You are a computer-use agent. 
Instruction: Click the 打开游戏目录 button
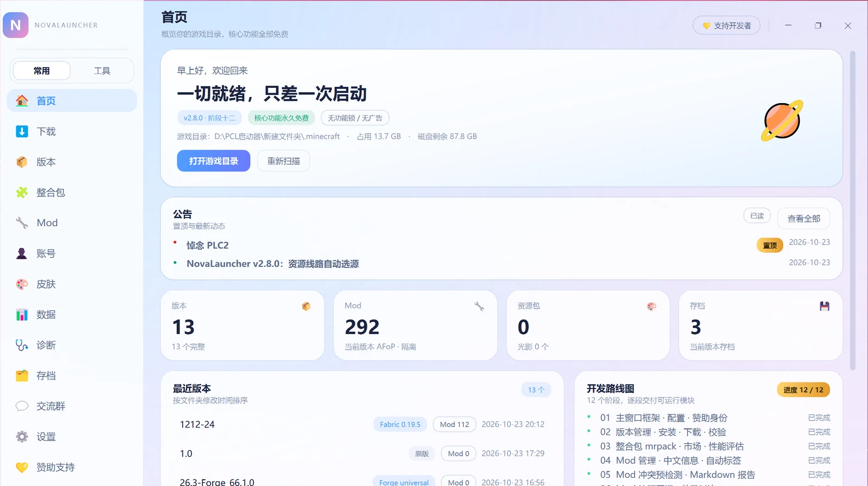213,161
